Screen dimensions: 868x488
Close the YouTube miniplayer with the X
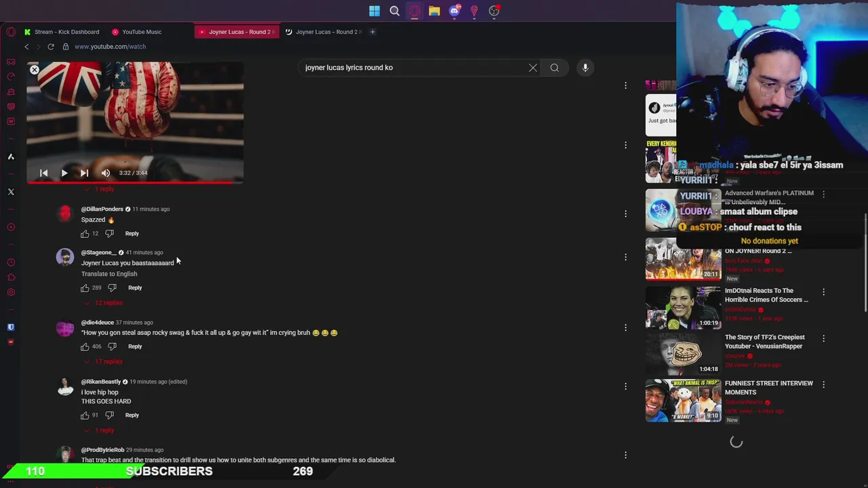[x=35, y=70]
